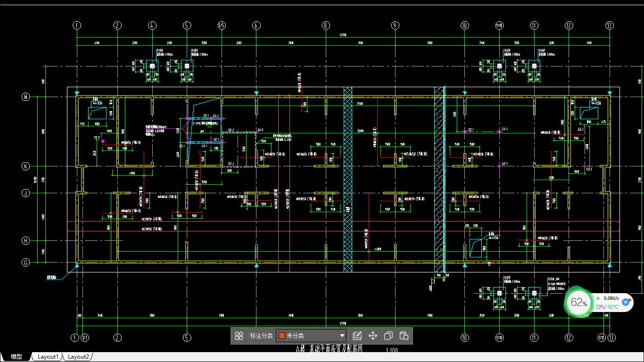Select the axis bubble labeled 9
644x362 pixels.
pyautogui.click(x=395, y=25)
